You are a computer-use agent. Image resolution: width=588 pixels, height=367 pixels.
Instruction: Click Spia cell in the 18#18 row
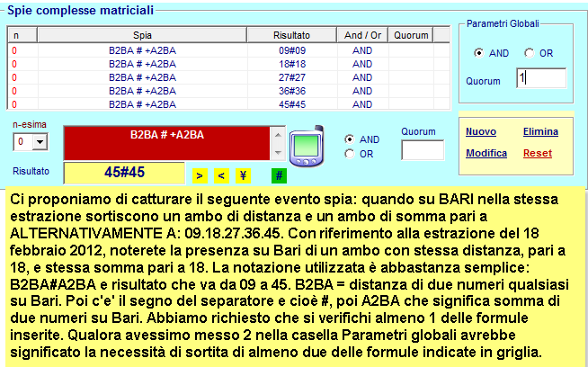pyautogui.click(x=142, y=64)
